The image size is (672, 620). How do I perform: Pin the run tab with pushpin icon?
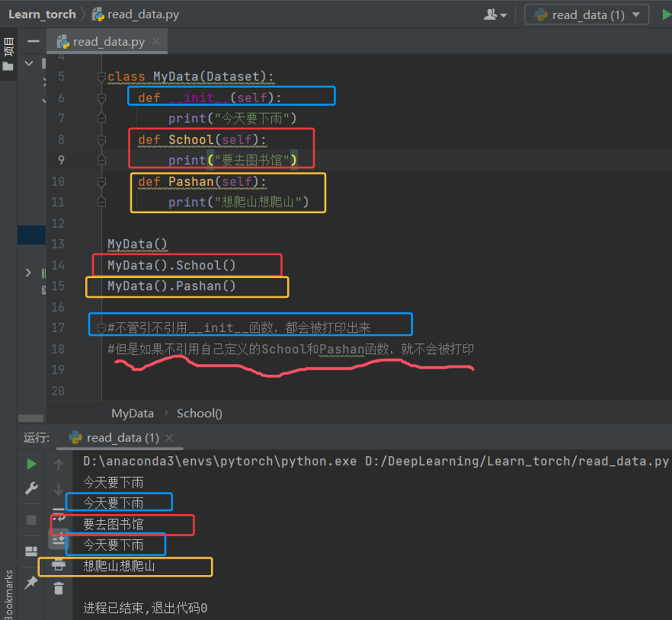pyautogui.click(x=31, y=582)
